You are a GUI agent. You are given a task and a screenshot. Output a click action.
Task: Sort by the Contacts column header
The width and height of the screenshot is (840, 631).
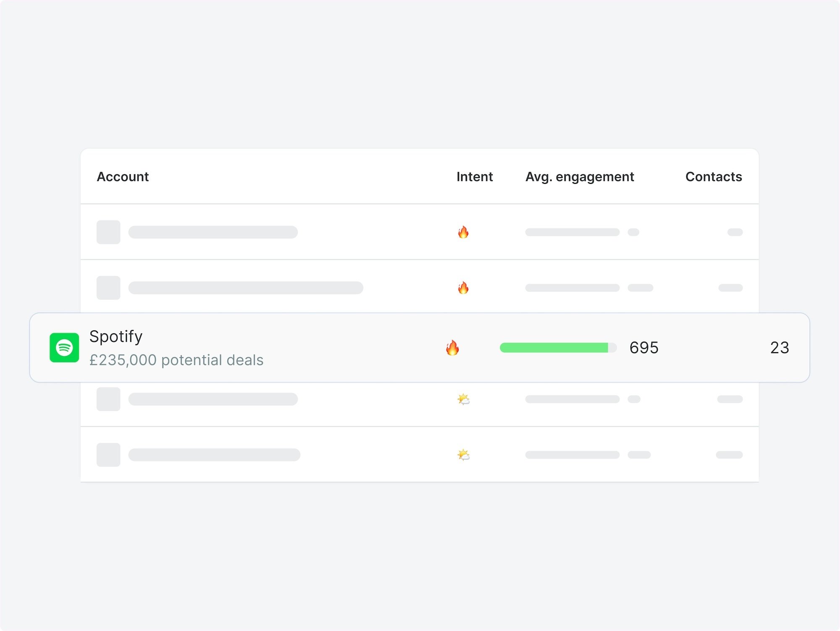(713, 177)
